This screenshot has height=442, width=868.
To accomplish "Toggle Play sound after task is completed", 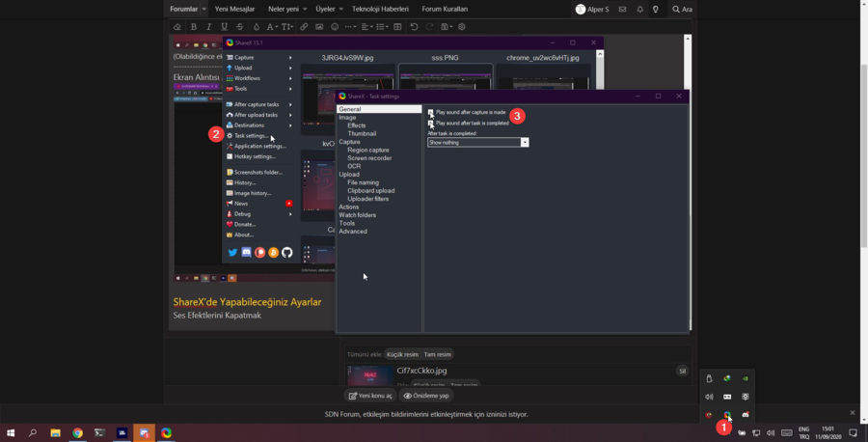I will [431, 123].
